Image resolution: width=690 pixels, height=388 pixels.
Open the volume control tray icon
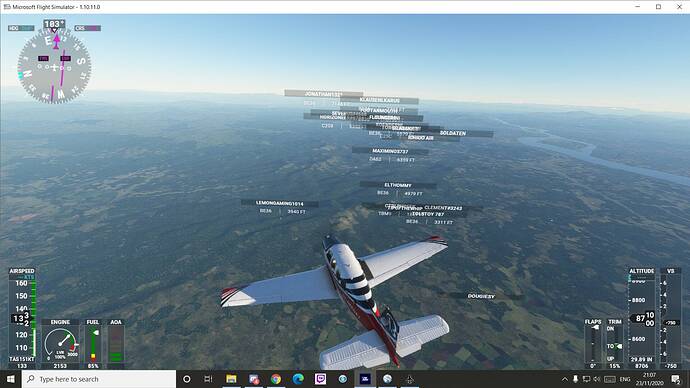tap(597, 379)
